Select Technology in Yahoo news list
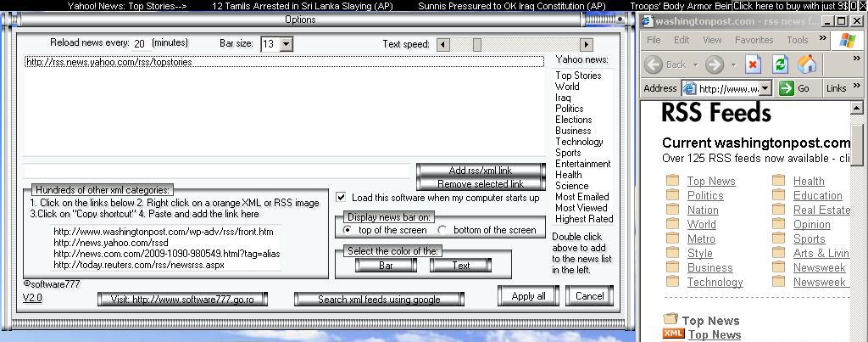 (x=579, y=142)
